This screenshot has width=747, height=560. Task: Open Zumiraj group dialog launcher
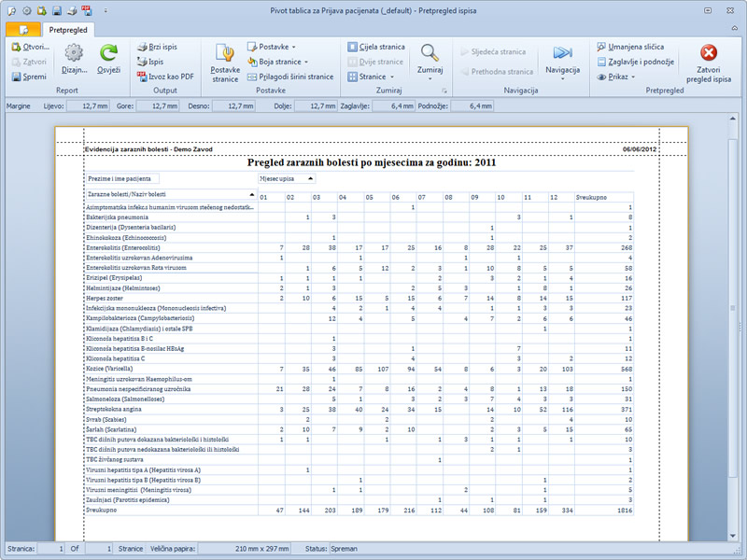[444, 90]
